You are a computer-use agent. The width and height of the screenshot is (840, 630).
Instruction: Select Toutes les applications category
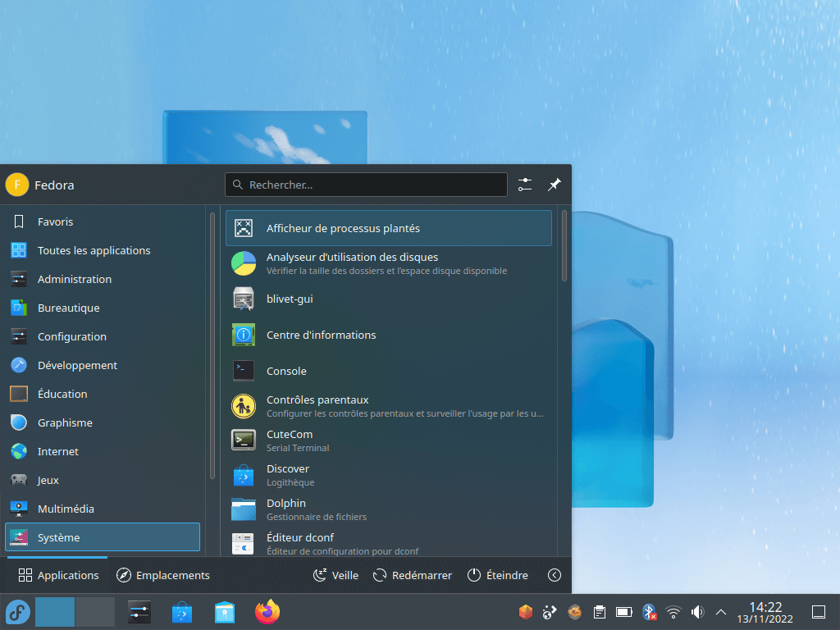103,250
